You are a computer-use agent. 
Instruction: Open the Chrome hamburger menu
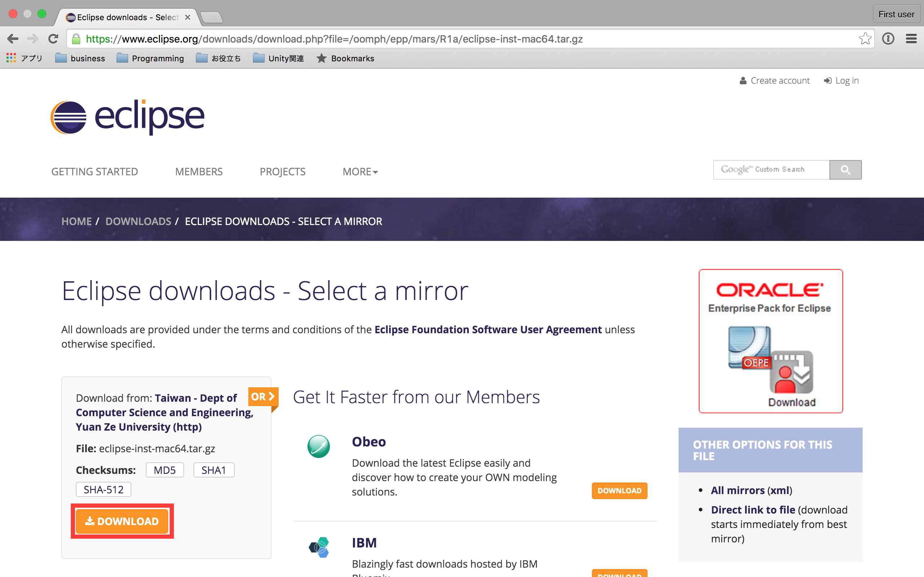tap(911, 39)
